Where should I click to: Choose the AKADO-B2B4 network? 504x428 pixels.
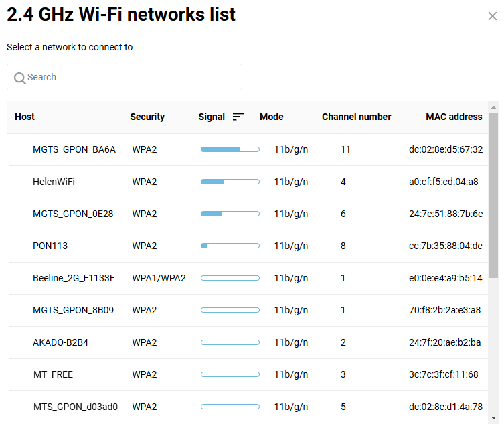tap(60, 342)
